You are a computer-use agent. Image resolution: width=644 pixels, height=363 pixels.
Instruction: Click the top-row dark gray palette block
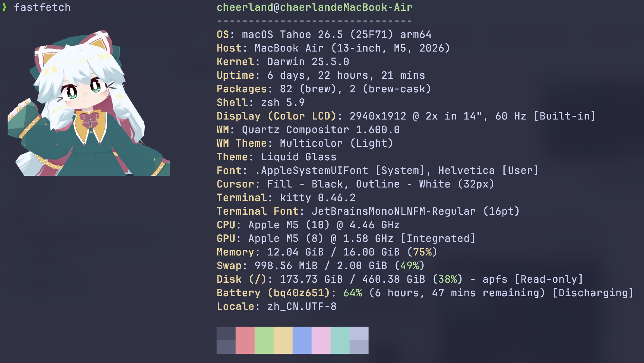(x=226, y=333)
